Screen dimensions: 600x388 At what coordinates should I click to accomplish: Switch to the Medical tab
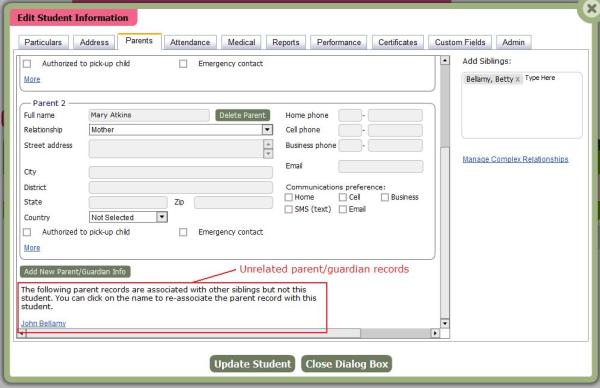tap(241, 42)
